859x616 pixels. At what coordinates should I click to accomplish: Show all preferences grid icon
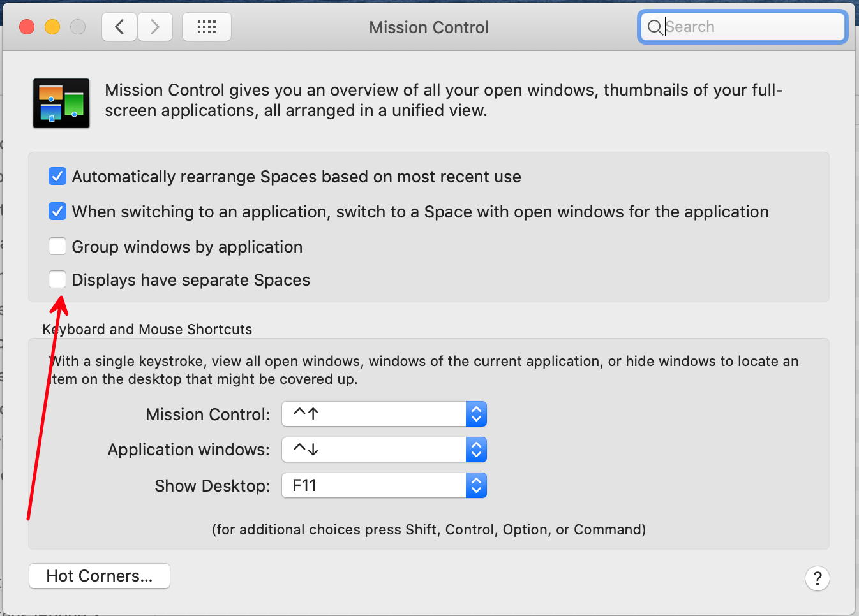[207, 27]
